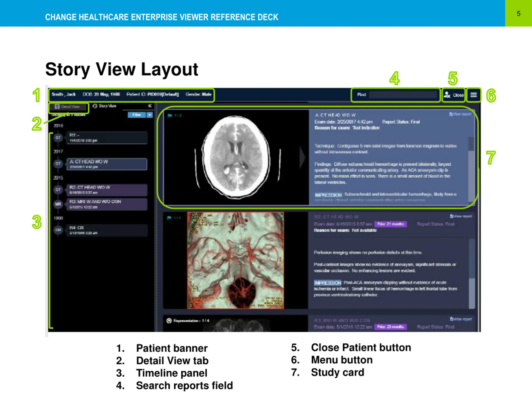Image resolution: width=532 pixels, height=399 pixels.
Task: Click the report scrollbar on first study card
Action: pyautogui.click(x=471, y=169)
